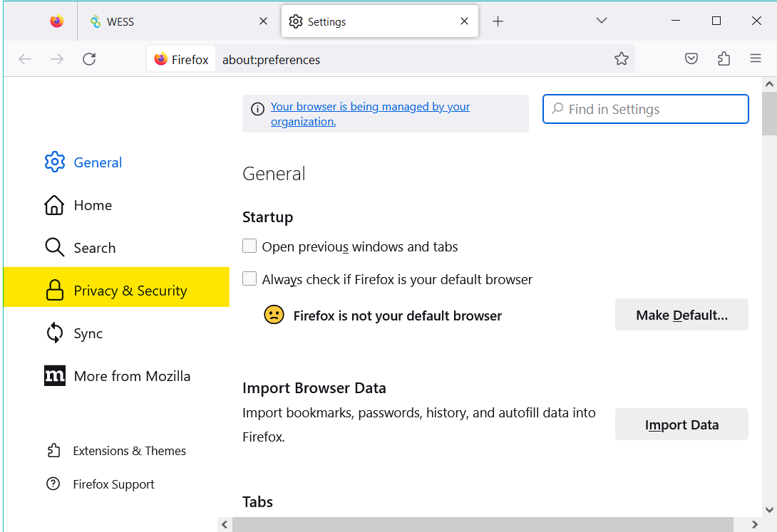Focus the Find in Settings search box
Image resolution: width=777 pixels, height=532 pixels.
645,109
